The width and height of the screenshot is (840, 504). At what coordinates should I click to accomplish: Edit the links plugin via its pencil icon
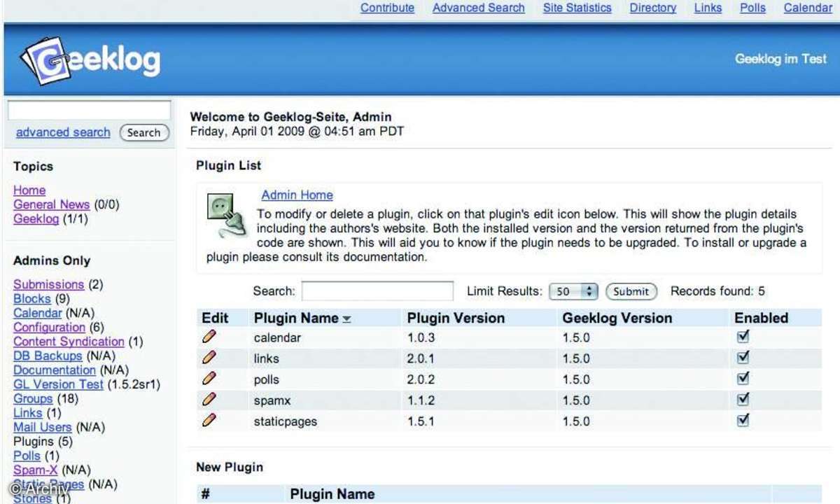(209, 358)
